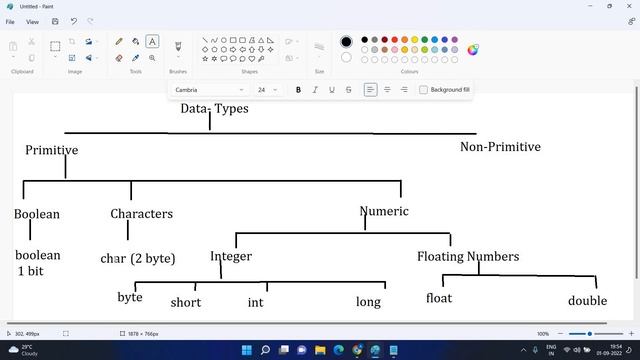This screenshot has height=360, width=640.
Task: Choose the rounded rectangle shape
Action: click(x=242, y=40)
